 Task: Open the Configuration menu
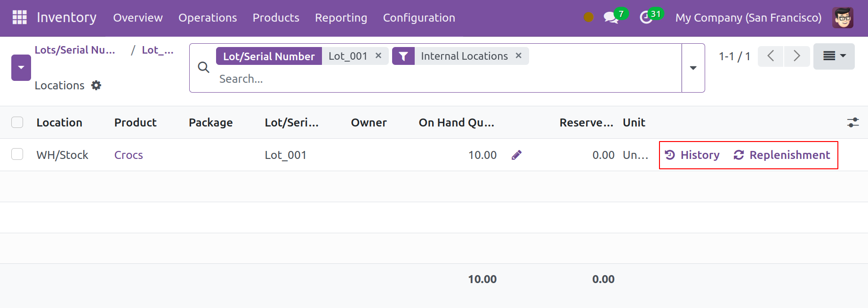[418, 18]
